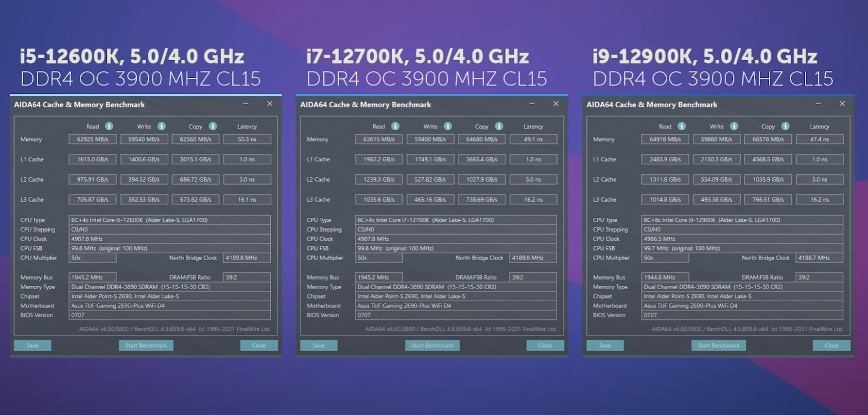Image resolution: width=868 pixels, height=415 pixels.
Task: Select the CPU Type field showing i7-12700K
Action: click(456, 220)
